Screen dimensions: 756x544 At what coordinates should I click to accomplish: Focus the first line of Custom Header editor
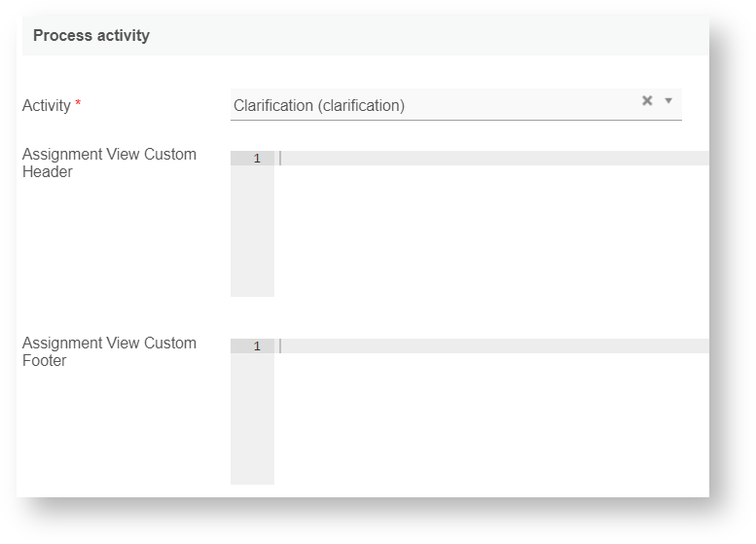[x=486, y=159]
